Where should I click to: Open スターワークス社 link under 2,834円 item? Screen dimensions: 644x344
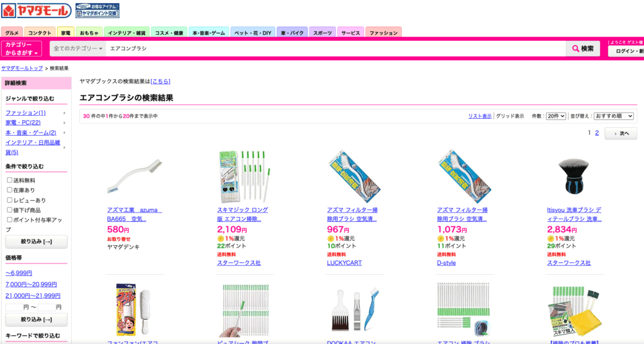pos(569,263)
